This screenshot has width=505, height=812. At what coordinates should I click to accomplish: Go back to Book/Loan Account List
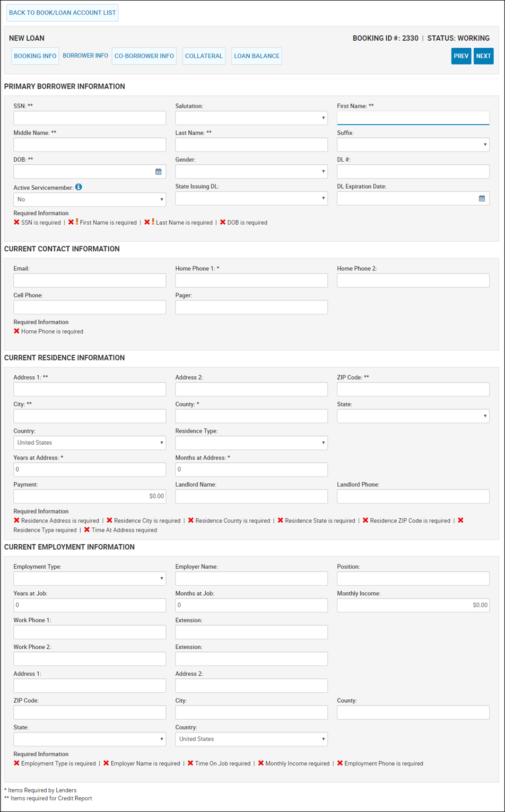(x=63, y=13)
